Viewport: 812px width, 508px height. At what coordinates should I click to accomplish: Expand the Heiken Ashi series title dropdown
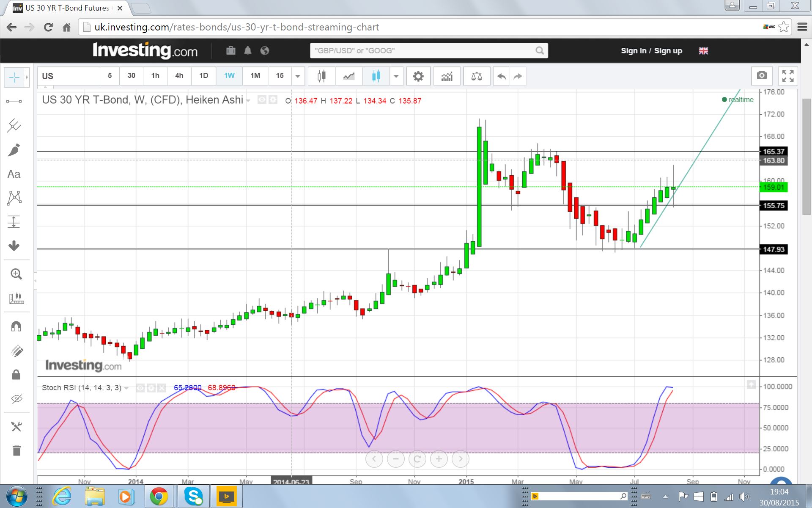(x=248, y=101)
